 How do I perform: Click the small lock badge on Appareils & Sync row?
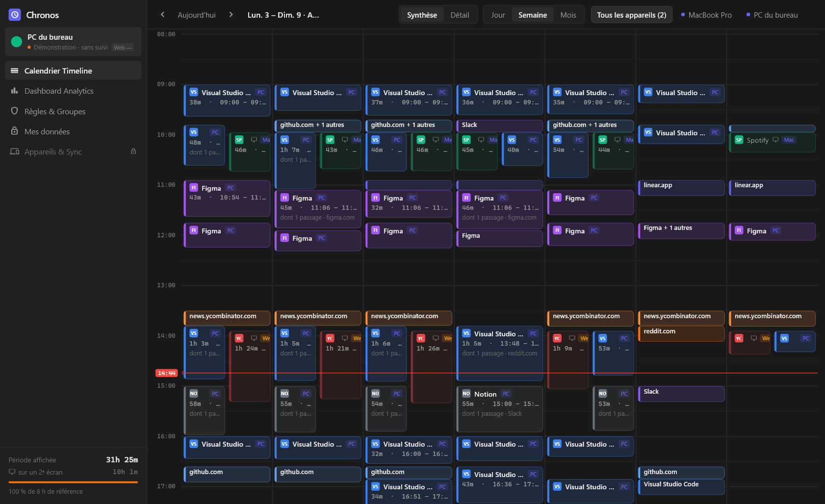tap(133, 151)
